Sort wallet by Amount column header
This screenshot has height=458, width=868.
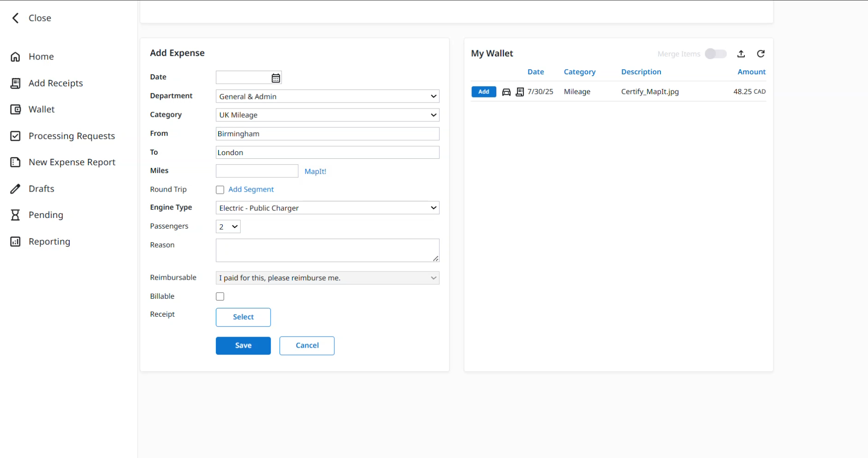pos(751,72)
